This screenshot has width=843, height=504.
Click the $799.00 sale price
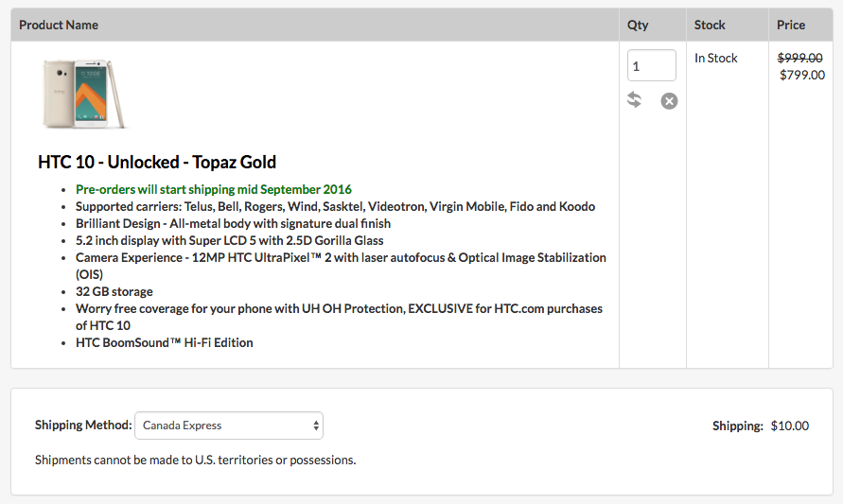[802, 76]
